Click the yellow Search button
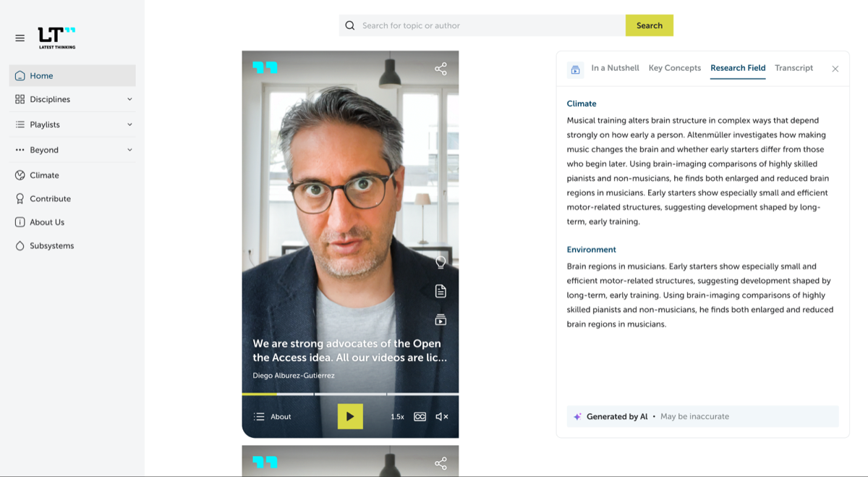Image resolution: width=868 pixels, height=477 pixels. click(x=650, y=25)
